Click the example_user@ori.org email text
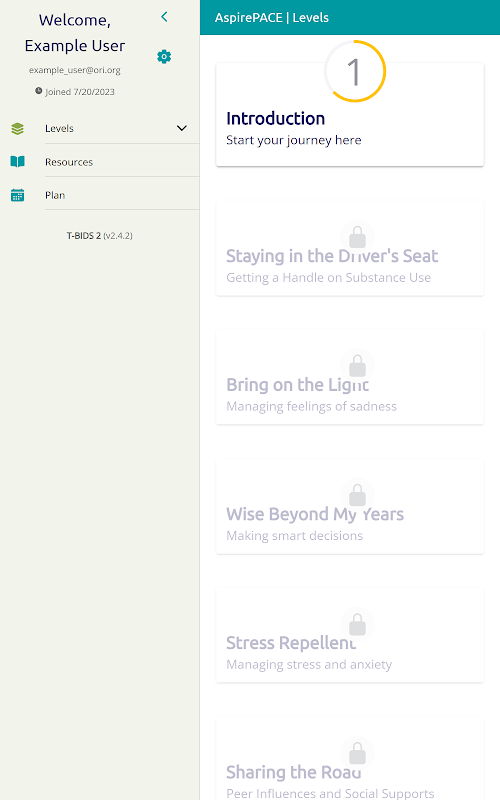Viewport: 500px width, 800px height. click(74, 70)
